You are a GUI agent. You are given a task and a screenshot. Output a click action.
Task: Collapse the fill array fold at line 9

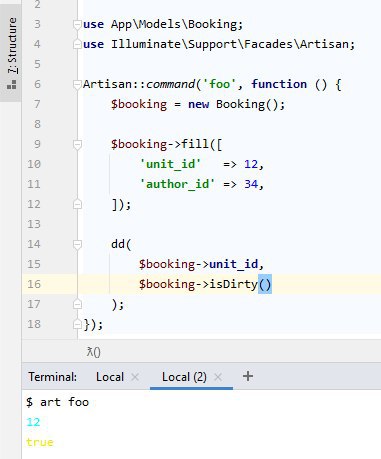pyautogui.click(x=77, y=144)
